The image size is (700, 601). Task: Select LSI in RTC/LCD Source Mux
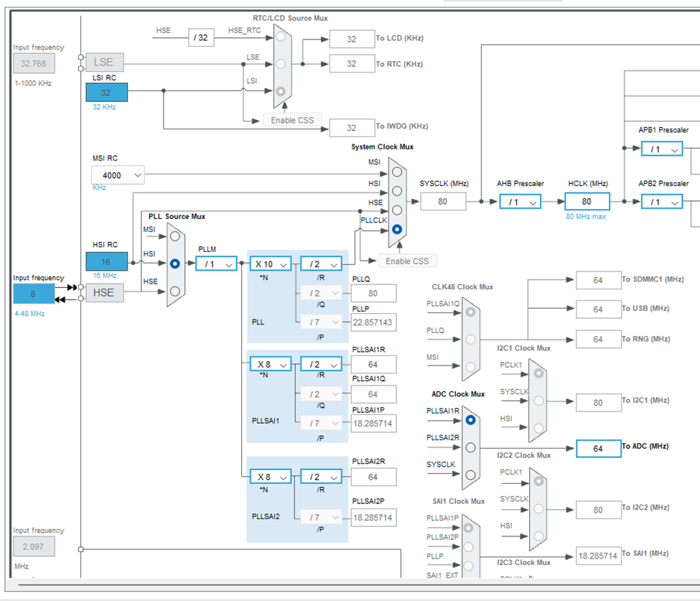click(x=280, y=91)
